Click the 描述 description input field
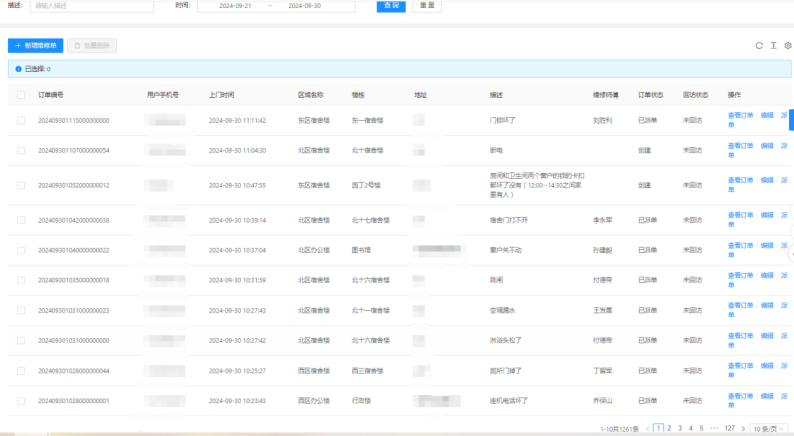This screenshot has width=794, height=436. [x=90, y=5]
